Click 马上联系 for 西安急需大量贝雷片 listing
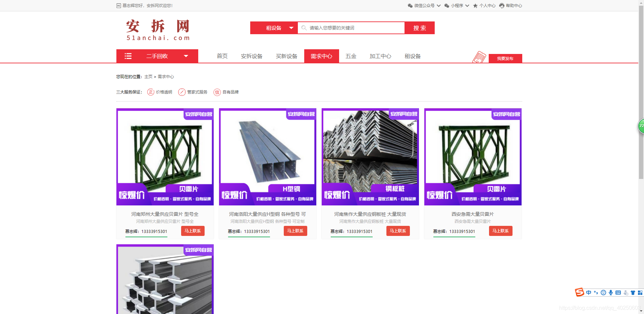 (501, 231)
